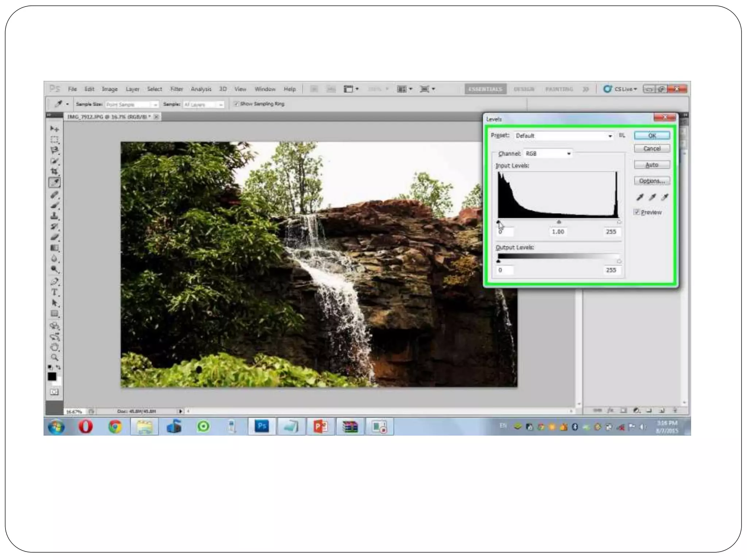Image resolution: width=747 pixels, height=560 pixels.
Task: Open the Image menu
Action: 109,89
